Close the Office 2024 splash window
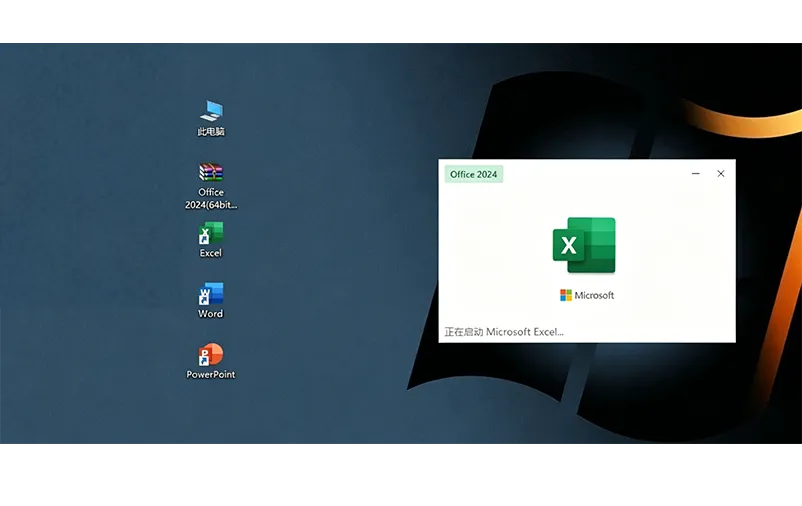The height and width of the screenshot is (506, 802). pyautogui.click(x=721, y=173)
